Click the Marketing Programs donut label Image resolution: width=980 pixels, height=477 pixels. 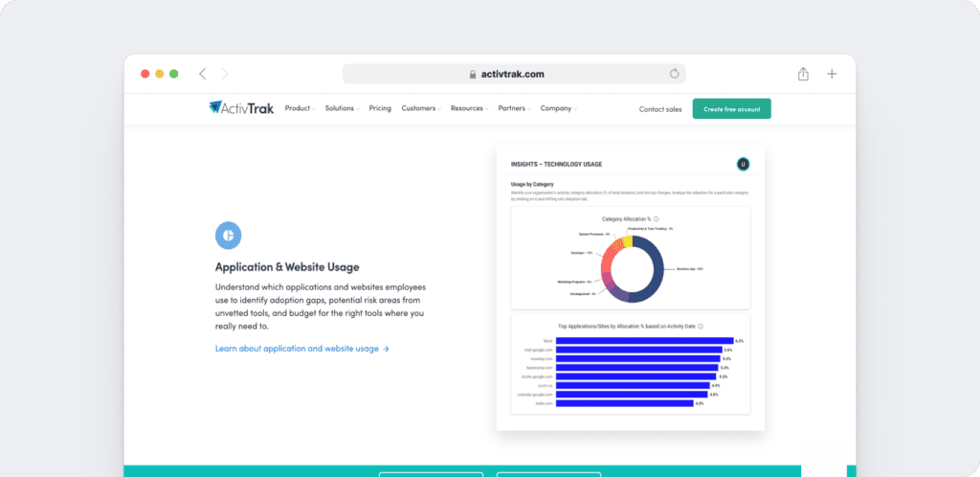(x=574, y=282)
